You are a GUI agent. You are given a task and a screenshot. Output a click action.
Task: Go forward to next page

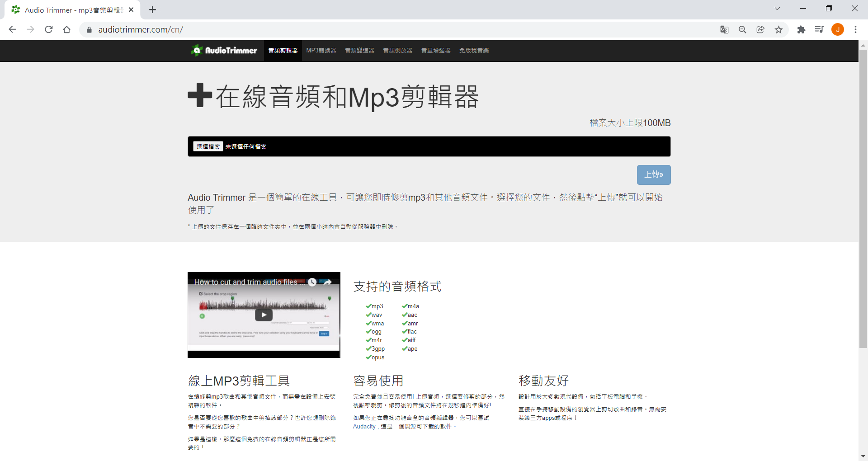pyautogui.click(x=30, y=29)
